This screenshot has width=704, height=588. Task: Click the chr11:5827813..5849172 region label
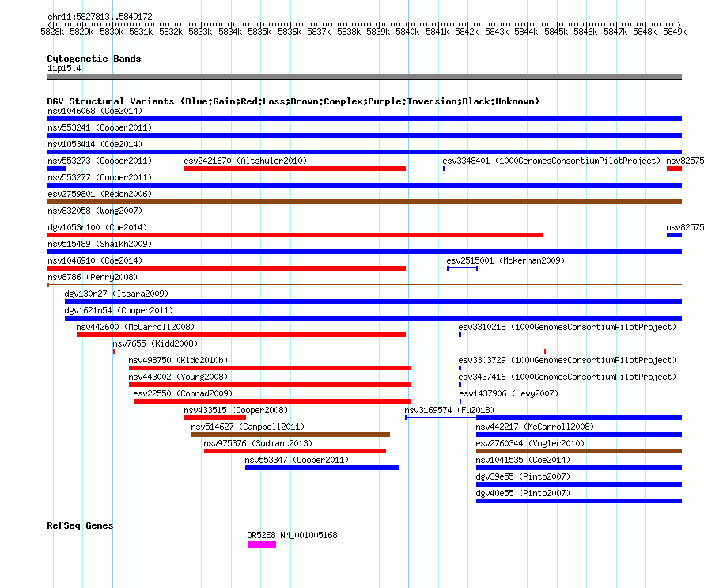coord(100,17)
